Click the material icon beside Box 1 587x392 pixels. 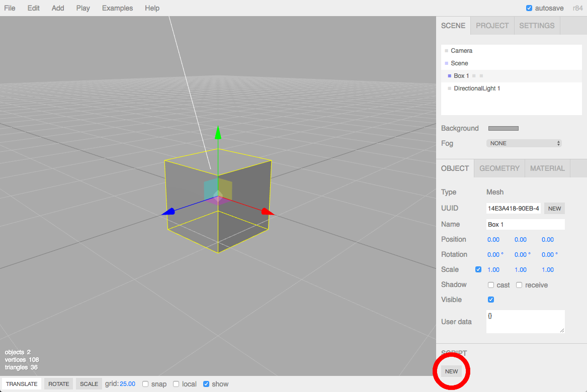[480, 75]
